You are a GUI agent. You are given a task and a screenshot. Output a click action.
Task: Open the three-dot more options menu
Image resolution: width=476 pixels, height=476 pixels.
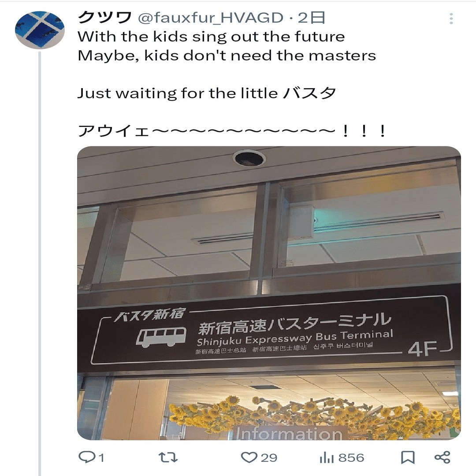pos(451,19)
